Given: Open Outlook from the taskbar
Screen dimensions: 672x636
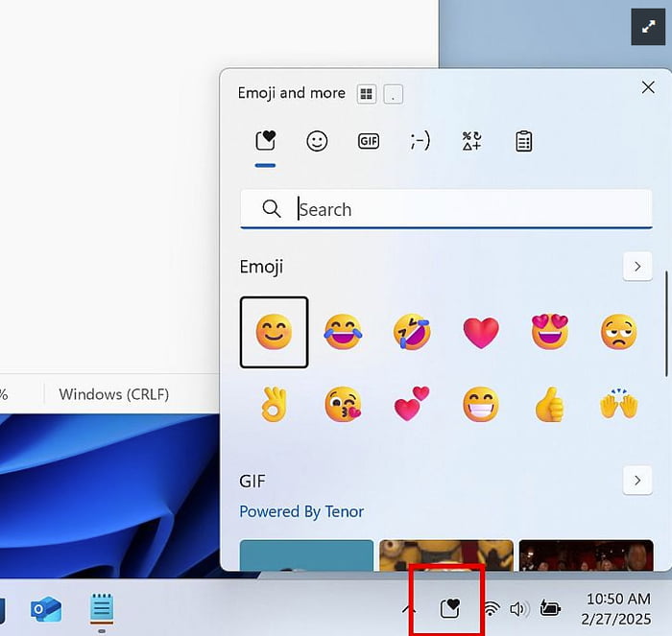Looking at the screenshot, I should click(x=46, y=609).
